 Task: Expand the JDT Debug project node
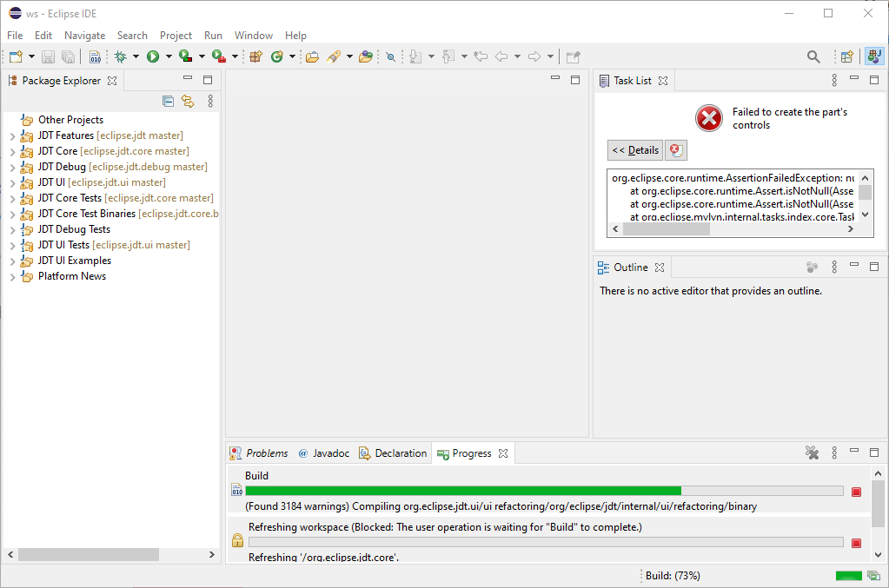12,167
